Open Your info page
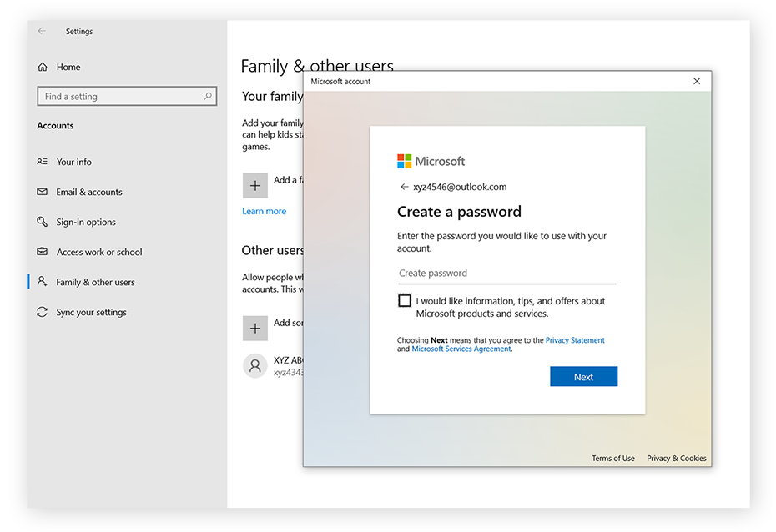Screen dimensions: 776x532 tap(73, 162)
